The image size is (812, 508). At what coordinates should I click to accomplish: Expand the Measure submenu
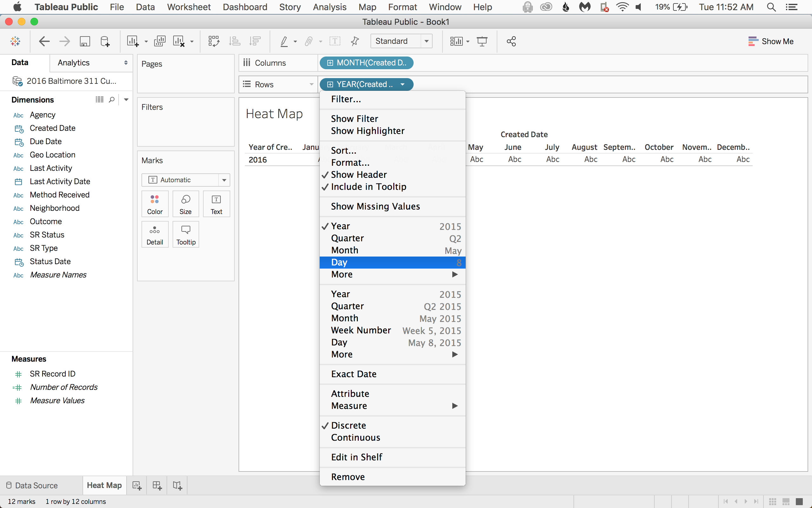392,406
